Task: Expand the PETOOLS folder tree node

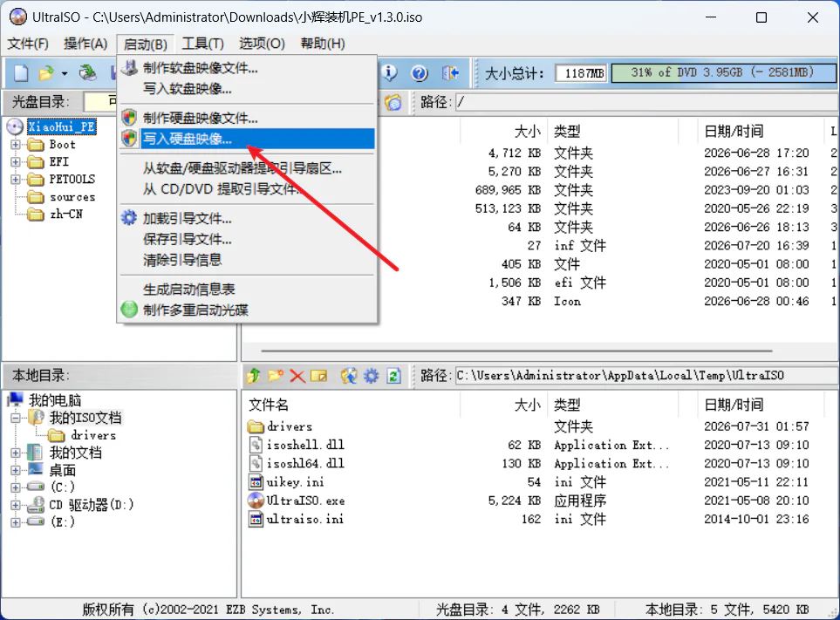Action: 16,180
